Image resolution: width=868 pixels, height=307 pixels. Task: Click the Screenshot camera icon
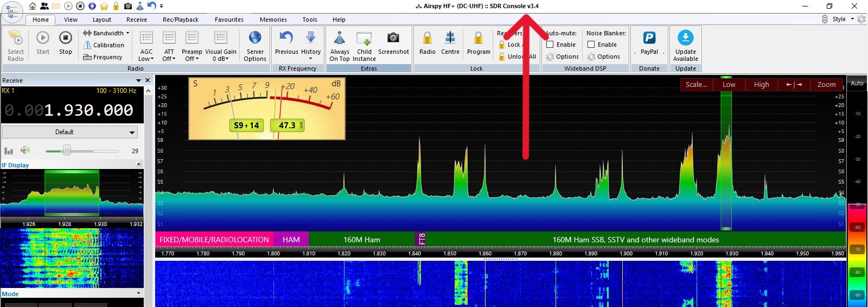click(393, 38)
